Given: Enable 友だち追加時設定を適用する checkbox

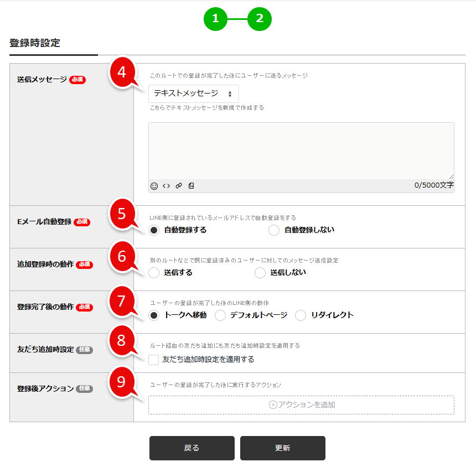Looking at the screenshot, I should (154, 360).
